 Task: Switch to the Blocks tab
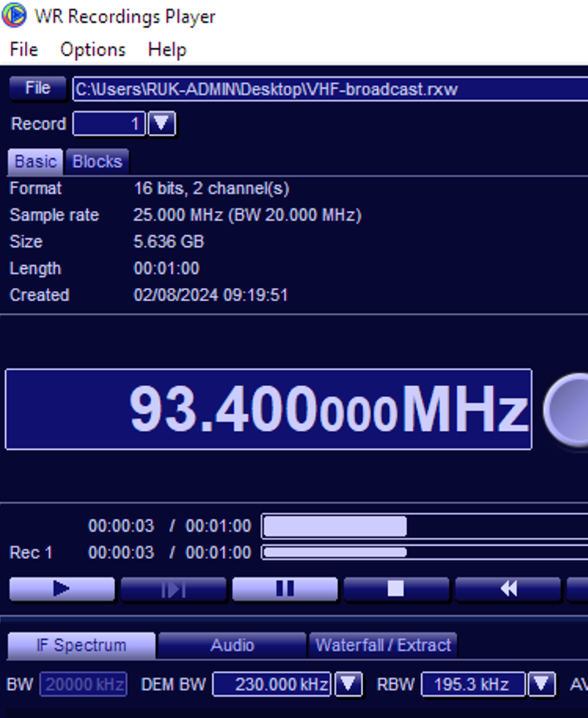pos(97,161)
